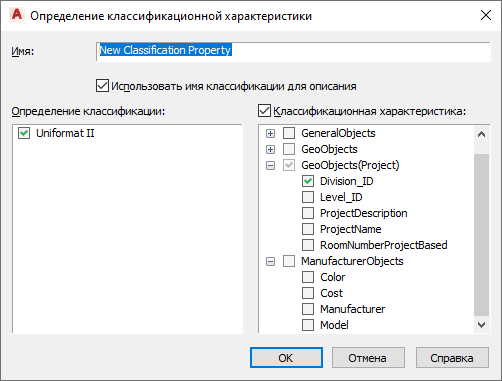The height and width of the screenshot is (381, 502).
Task: Tick the Cost property checkbox
Action: pyautogui.click(x=308, y=293)
